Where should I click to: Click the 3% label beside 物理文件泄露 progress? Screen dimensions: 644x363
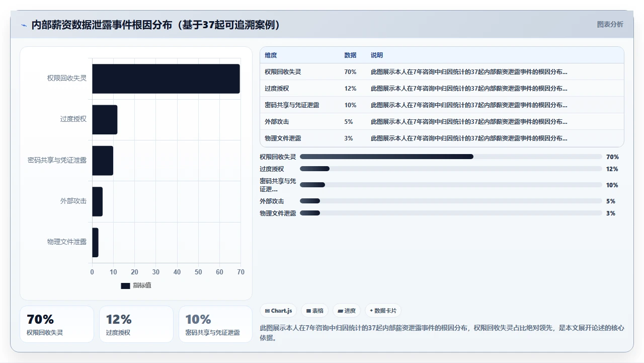click(610, 213)
